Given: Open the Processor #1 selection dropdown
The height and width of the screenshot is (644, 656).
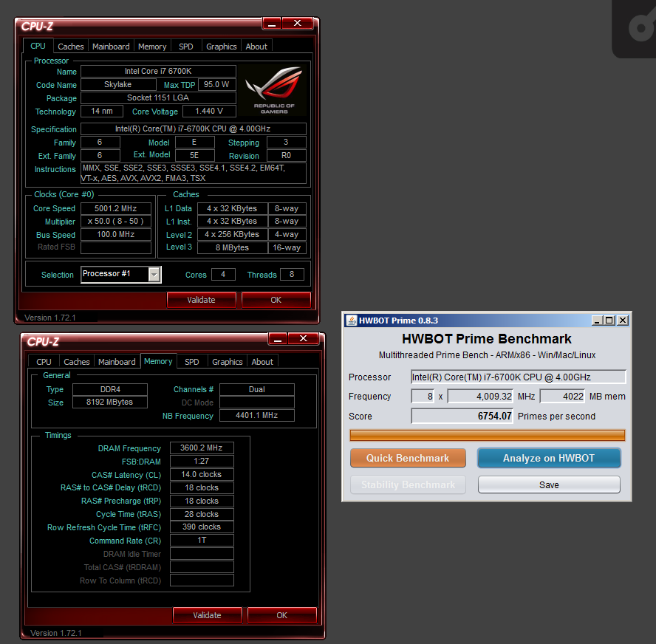Looking at the screenshot, I should (x=154, y=274).
